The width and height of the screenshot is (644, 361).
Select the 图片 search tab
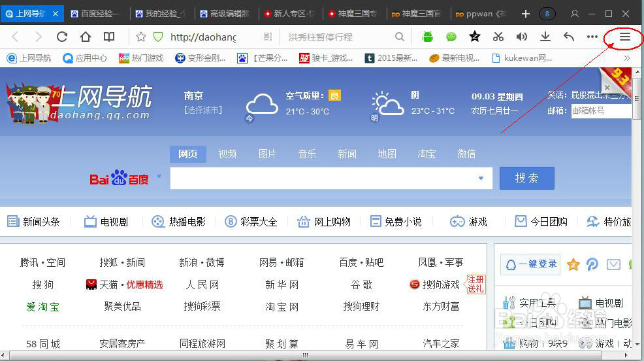tap(267, 154)
